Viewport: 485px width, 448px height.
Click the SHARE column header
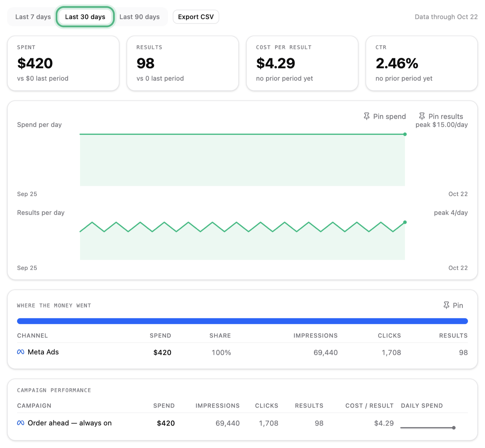pyautogui.click(x=220, y=335)
